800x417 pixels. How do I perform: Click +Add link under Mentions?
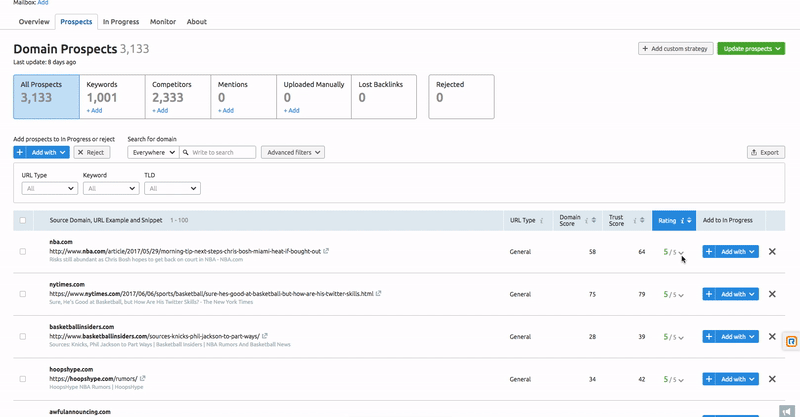pos(226,110)
